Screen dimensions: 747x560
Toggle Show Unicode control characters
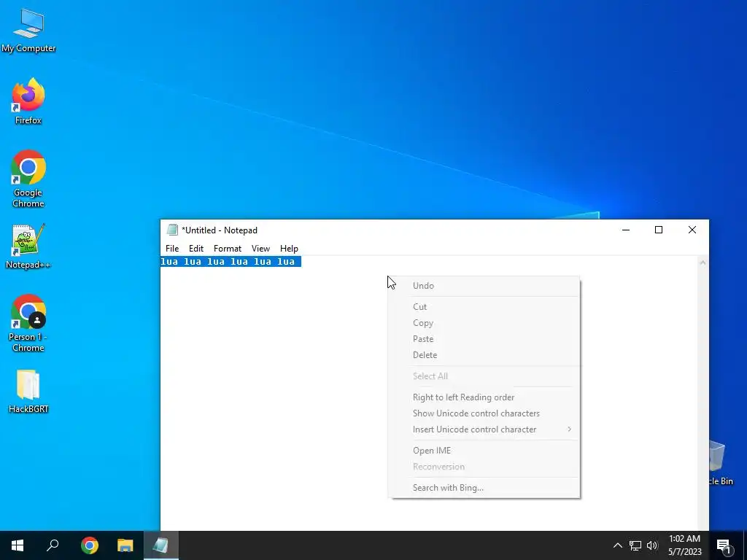[484, 413]
